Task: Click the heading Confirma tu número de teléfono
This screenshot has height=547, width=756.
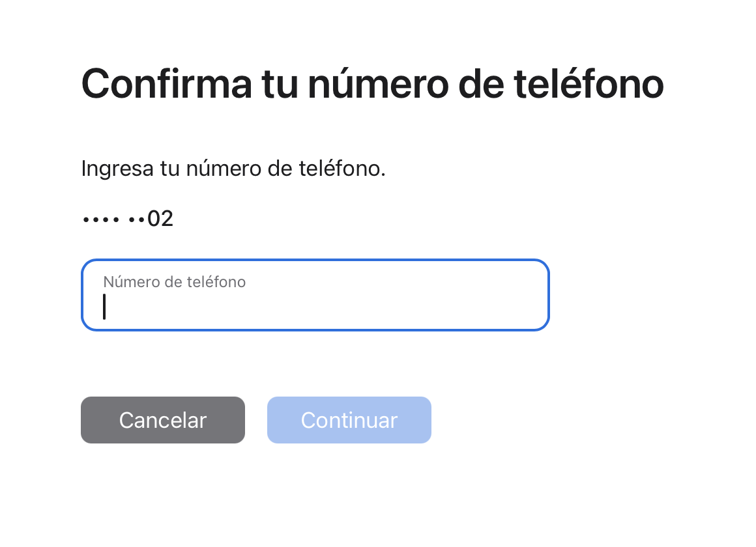Action: [x=372, y=83]
